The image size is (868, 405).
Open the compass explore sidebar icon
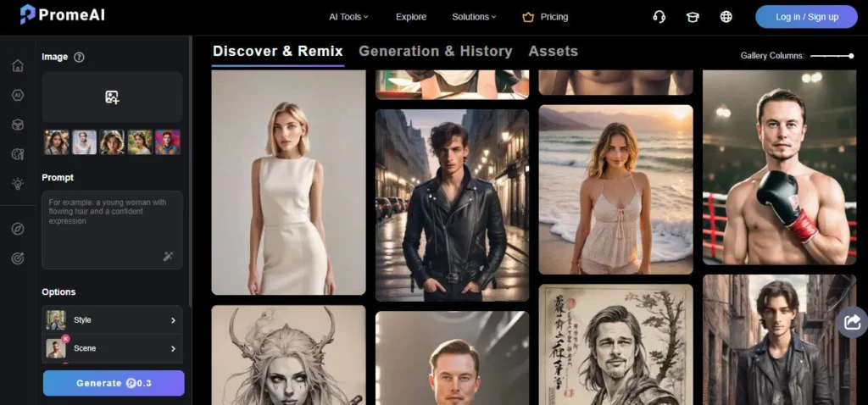(18, 229)
